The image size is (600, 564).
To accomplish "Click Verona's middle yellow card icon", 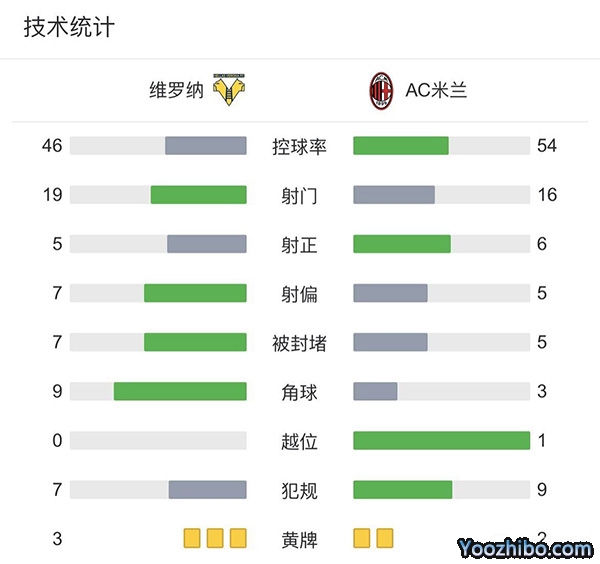I will click(x=215, y=539).
